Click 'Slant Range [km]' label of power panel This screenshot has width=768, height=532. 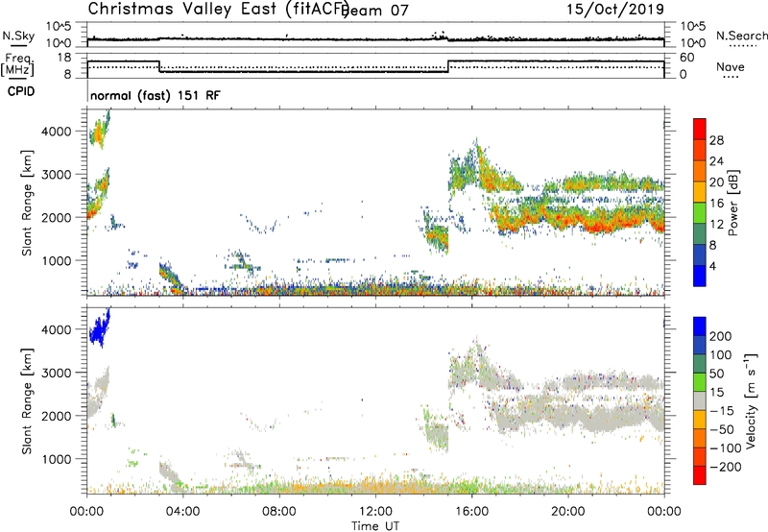click(27, 203)
